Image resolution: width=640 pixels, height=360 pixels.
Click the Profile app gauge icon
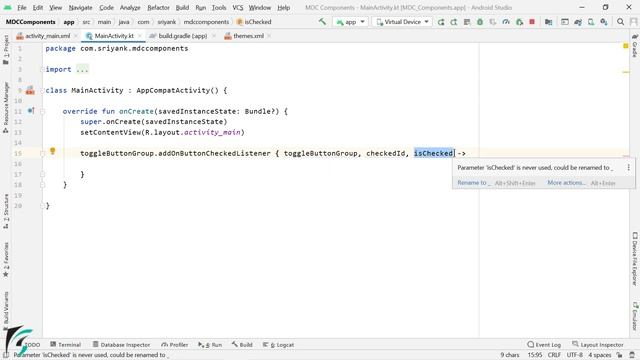pos(506,22)
